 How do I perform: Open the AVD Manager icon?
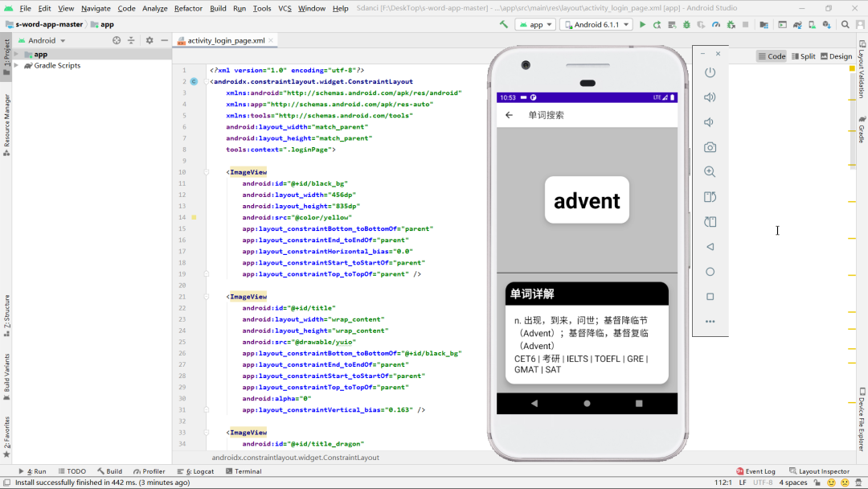click(x=812, y=24)
